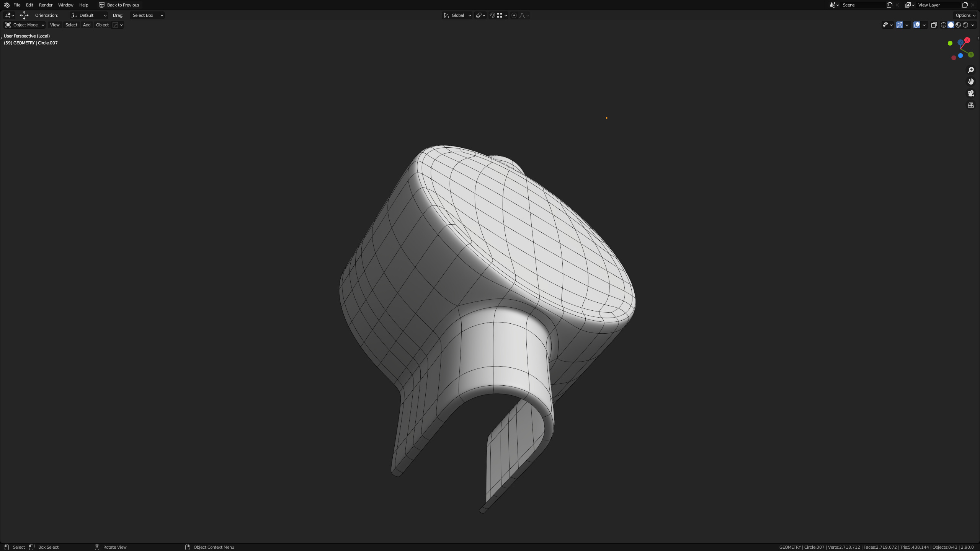
Task: Click the Scene name field
Action: [863, 5]
